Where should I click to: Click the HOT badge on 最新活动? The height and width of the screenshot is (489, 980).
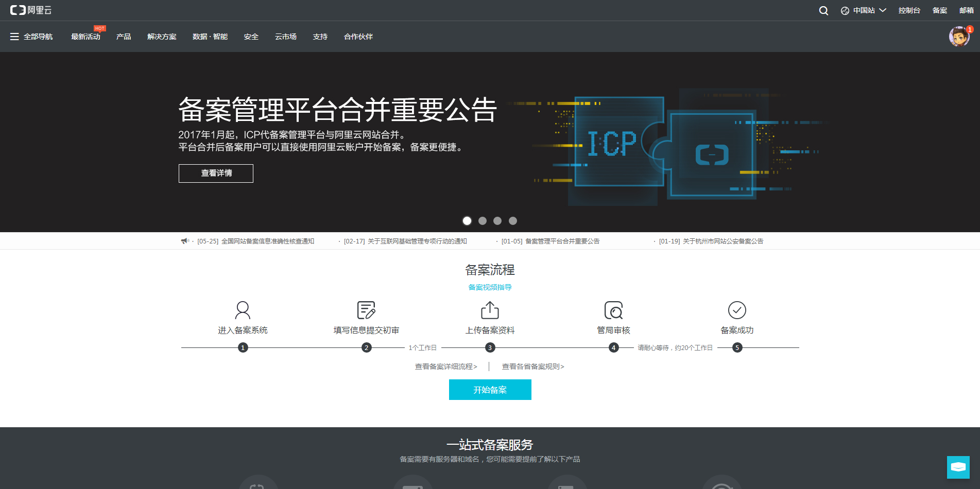100,28
